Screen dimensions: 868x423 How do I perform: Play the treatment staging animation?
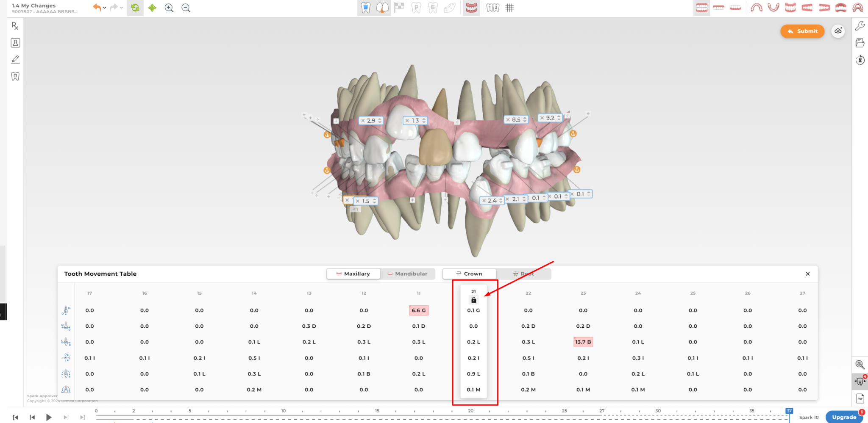pos(49,417)
